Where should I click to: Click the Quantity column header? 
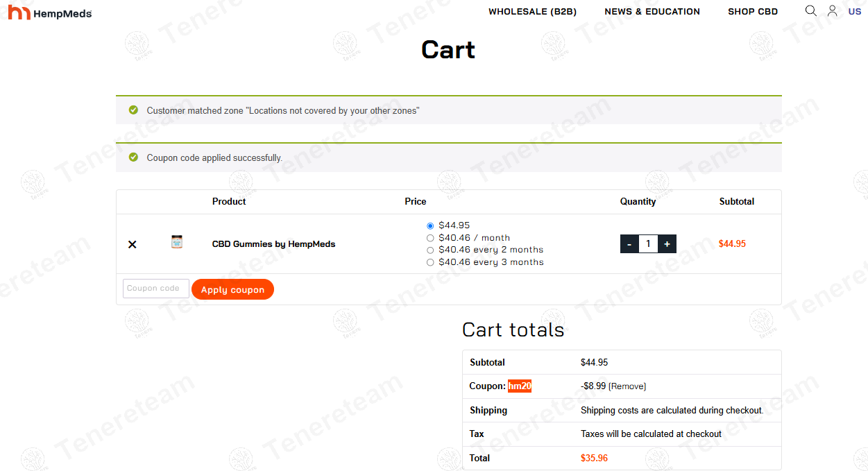[638, 202]
